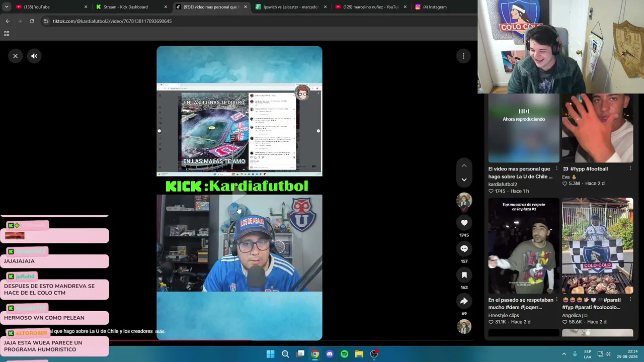Open the kardiafutbol2 author link
The image size is (644, 362).
[503, 185]
